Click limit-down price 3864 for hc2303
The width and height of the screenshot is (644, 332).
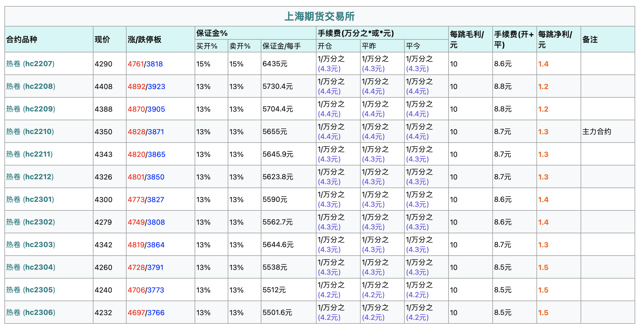(155, 245)
